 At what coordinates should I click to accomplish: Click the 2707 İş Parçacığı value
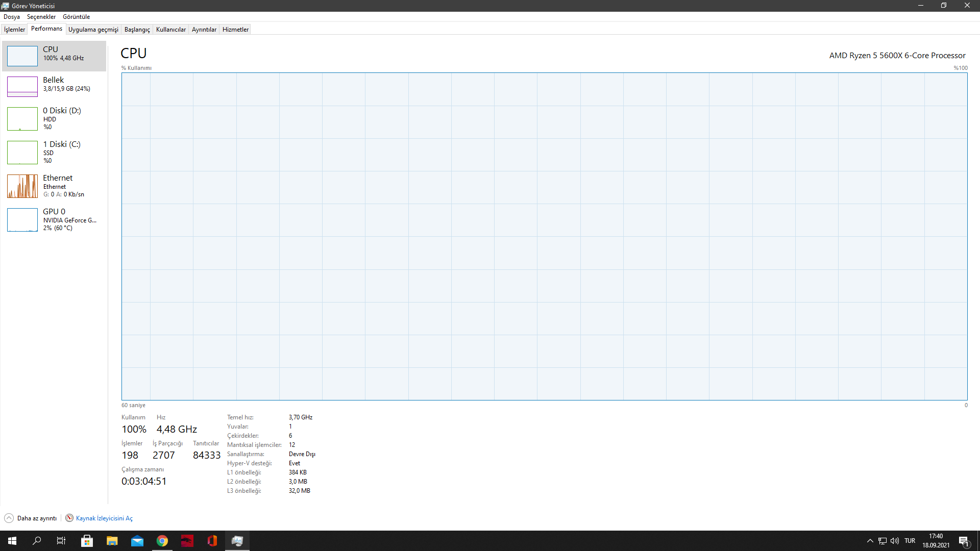point(163,455)
